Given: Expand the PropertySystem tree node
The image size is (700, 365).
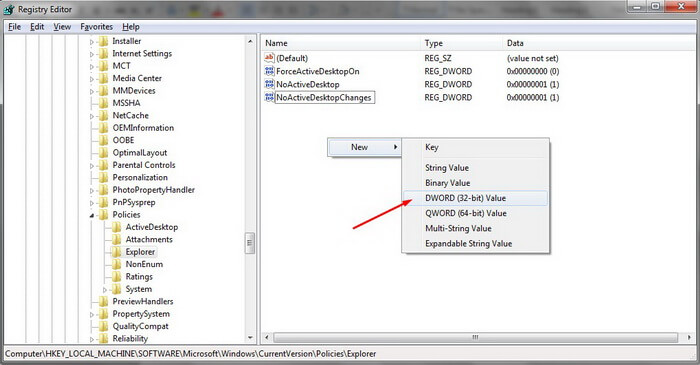Looking at the screenshot, I should (92, 315).
